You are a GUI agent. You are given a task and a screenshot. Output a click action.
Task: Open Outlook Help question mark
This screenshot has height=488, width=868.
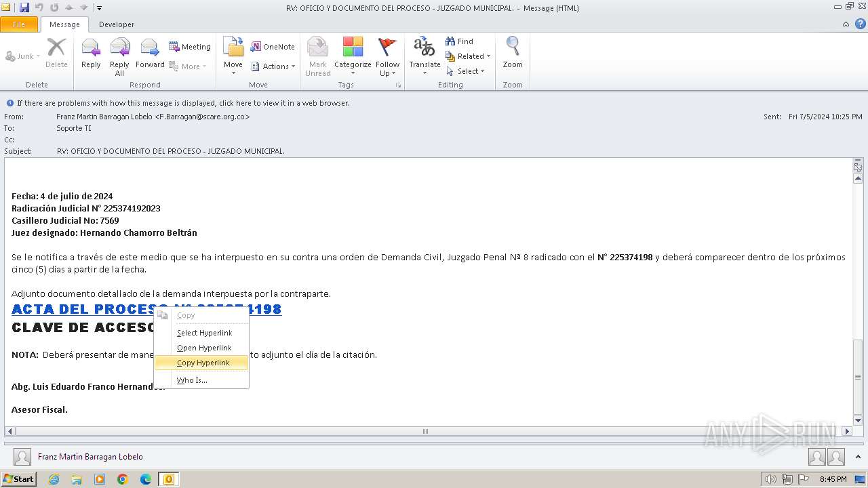point(860,24)
